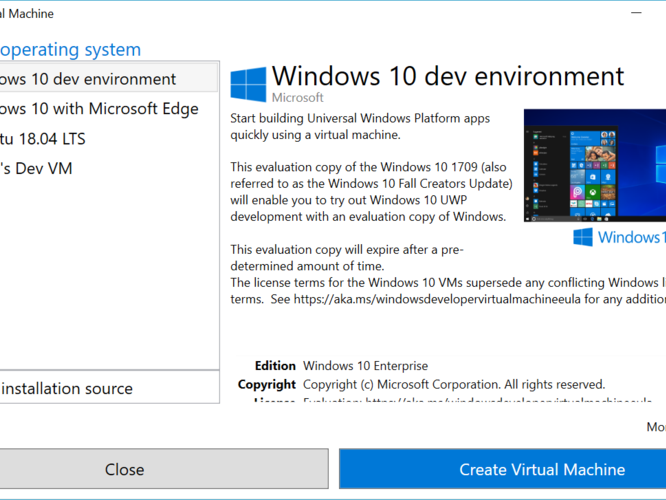Click the Edition label
666x500 pixels.
275,366
